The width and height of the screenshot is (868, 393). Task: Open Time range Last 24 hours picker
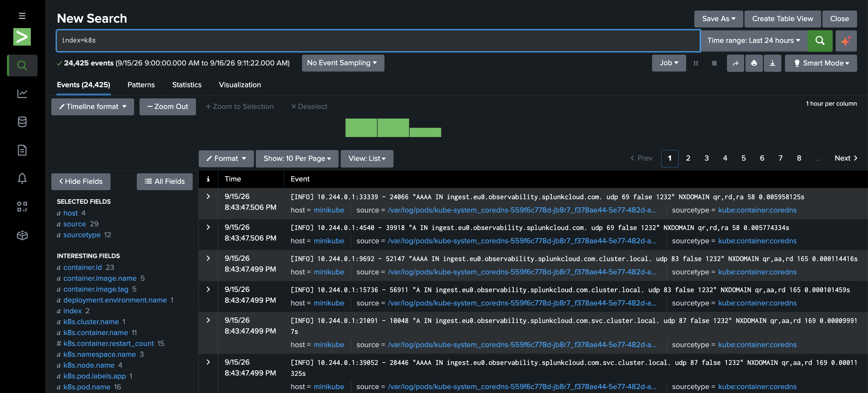(754, 40)
